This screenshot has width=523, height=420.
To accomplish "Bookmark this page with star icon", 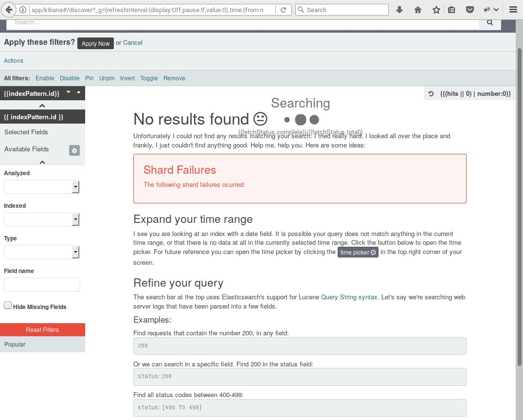I will [436, 10].
